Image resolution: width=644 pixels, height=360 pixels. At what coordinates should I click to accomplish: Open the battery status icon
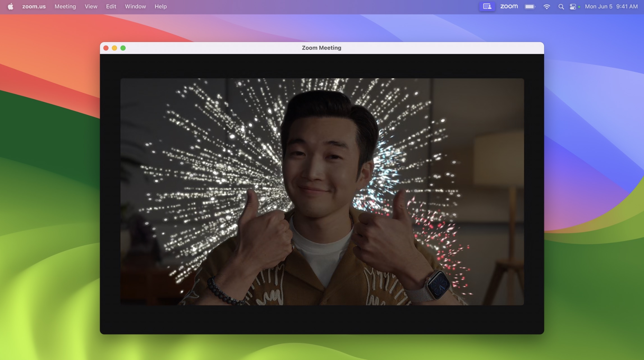coord(530,6)
